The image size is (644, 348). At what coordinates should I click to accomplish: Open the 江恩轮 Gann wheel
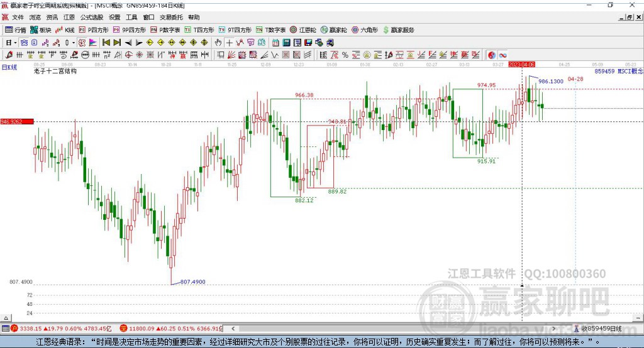click(303, 30)
